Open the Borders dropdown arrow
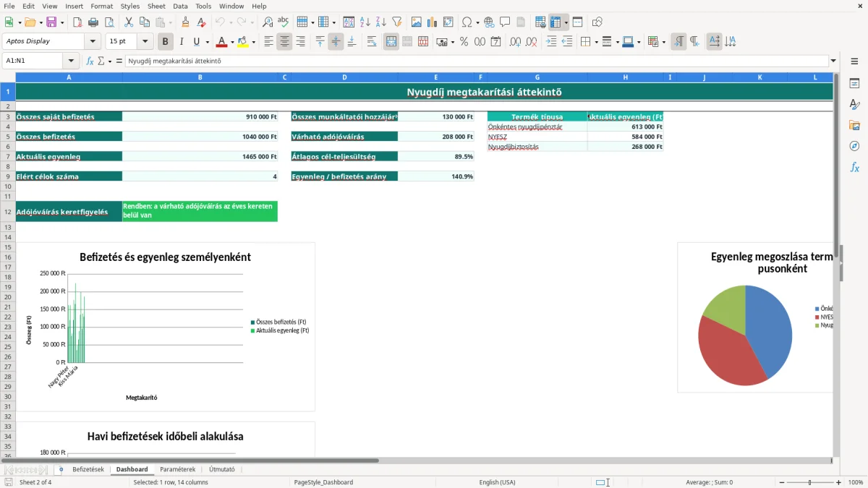Screen dimensions: 868x488 596,42
